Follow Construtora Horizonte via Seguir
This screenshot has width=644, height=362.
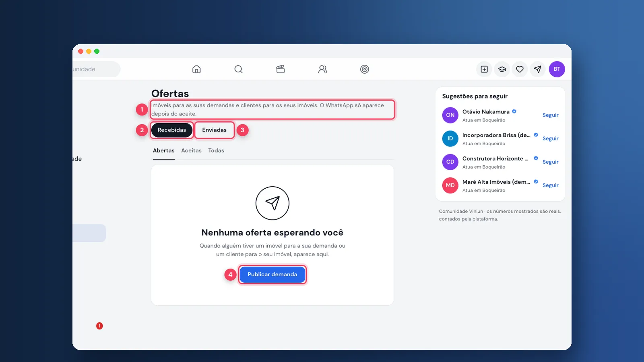pyautogui.click(x=550, y=162)
